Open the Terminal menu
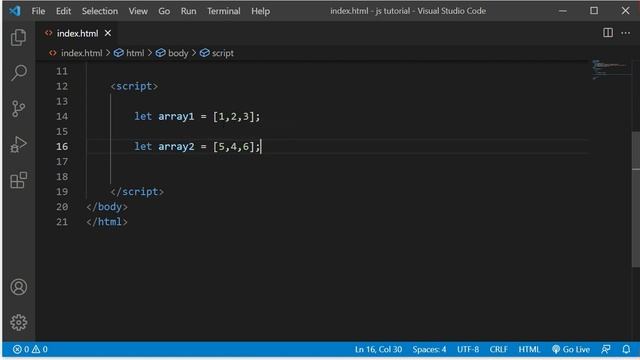Image resolution: width=640 pixels, height=360 pixels. pos(223,11)
